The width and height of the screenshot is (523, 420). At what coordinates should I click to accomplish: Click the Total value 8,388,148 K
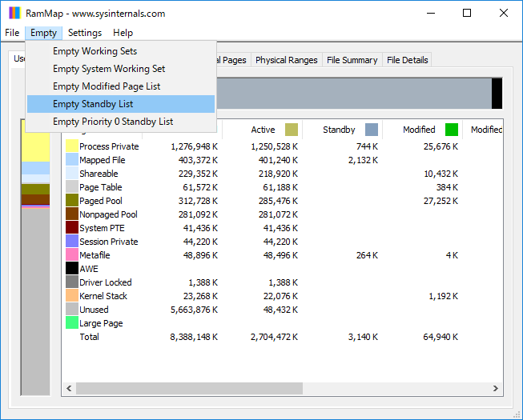pyautogui.click(x=194, y=337)
